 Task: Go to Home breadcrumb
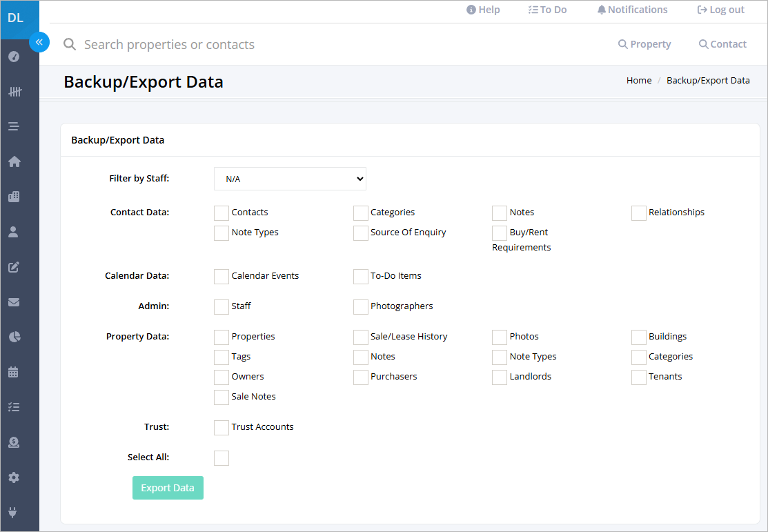639,80
